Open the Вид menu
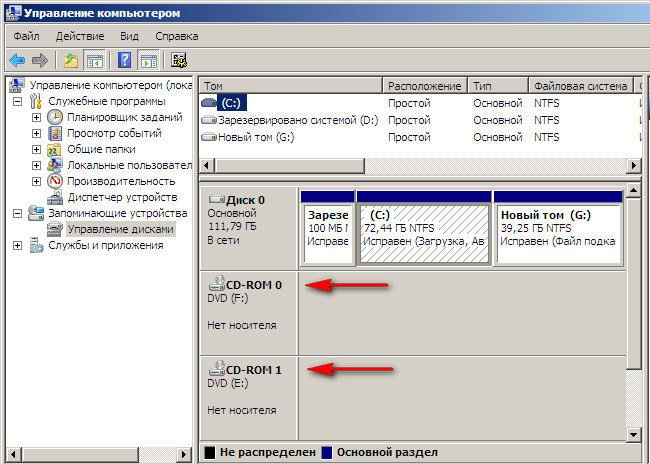The height and width of the screenshot is (464, 650). [129, 35]
